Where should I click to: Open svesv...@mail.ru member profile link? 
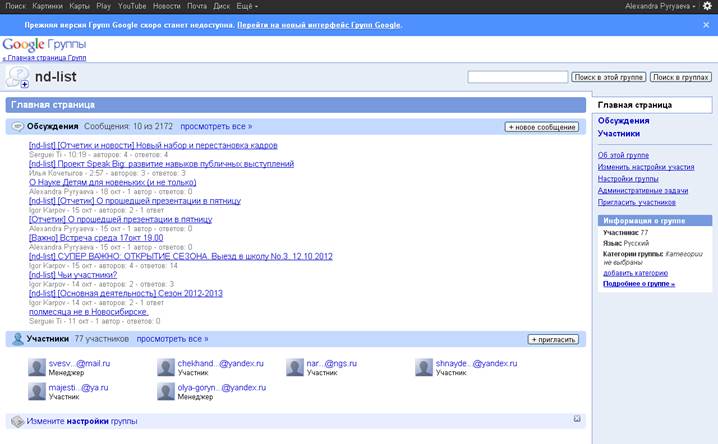(x=79, y=363)
